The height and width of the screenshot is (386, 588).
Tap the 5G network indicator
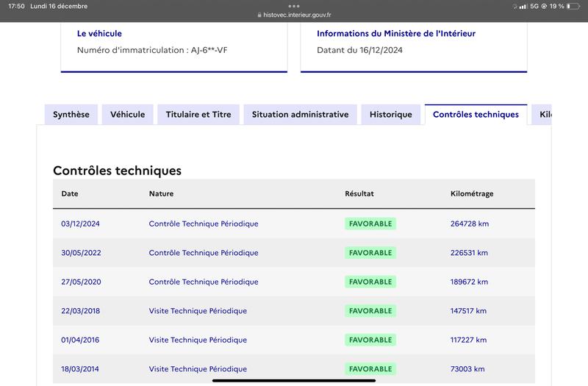(534, 6)
